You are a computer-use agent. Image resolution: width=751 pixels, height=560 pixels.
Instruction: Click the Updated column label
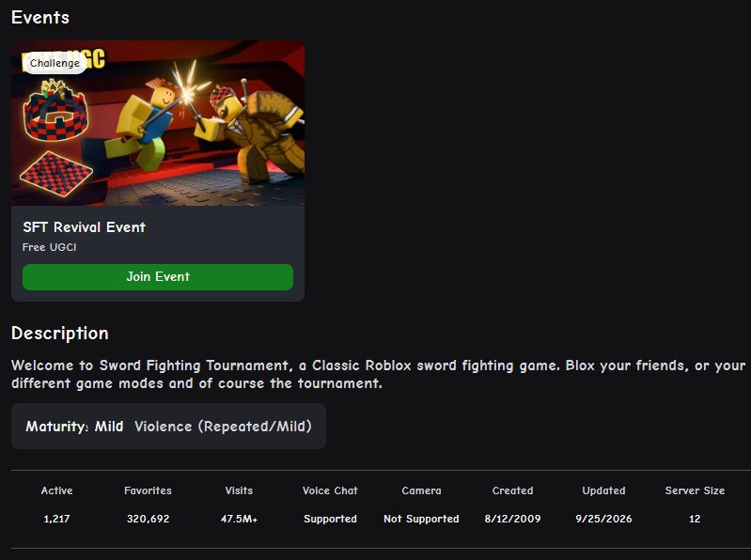[603, 490]
